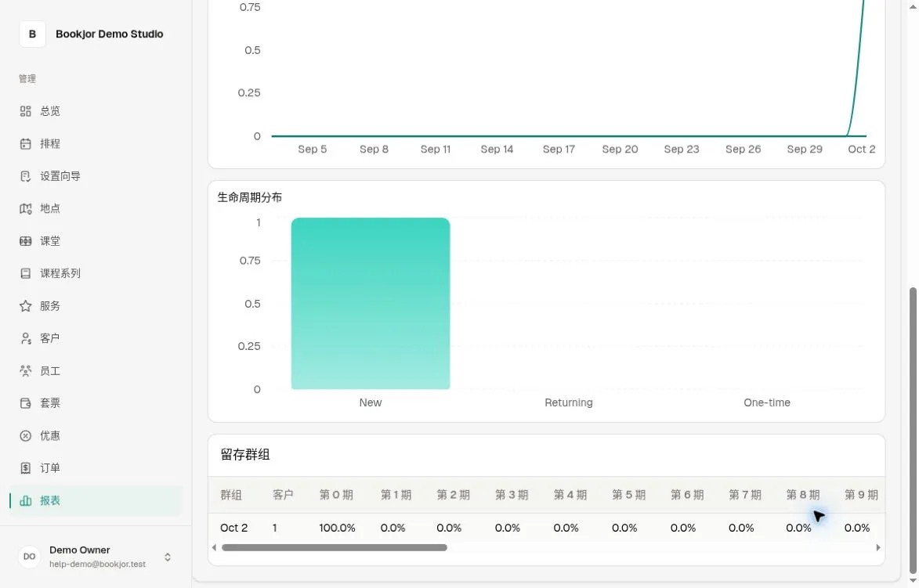Open the 总览 menu item

click(x=96, y=111)
